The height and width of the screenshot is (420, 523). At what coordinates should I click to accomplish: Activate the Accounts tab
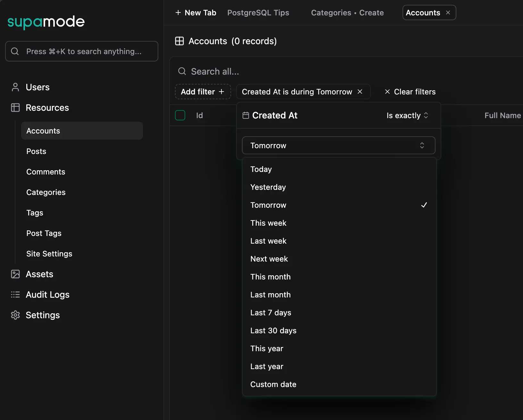(423, 12)
